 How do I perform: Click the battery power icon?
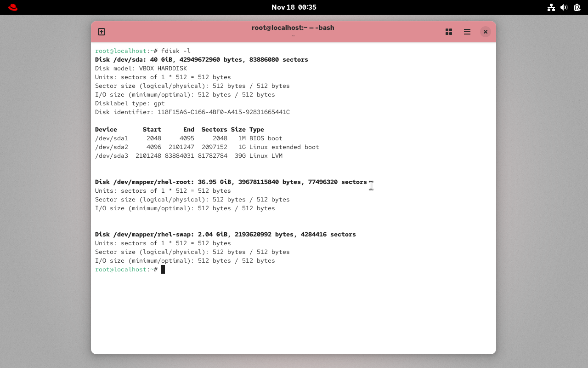click(x=577, y=7)
